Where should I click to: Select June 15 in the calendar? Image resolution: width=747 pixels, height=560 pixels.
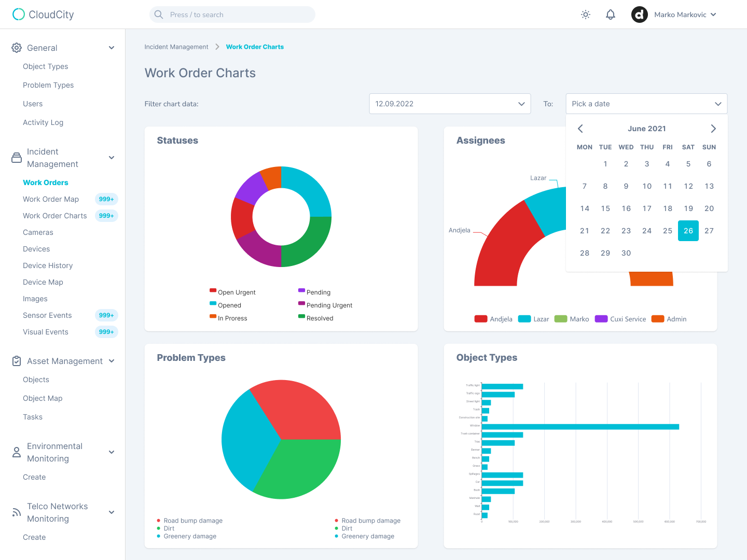(605, 208)
